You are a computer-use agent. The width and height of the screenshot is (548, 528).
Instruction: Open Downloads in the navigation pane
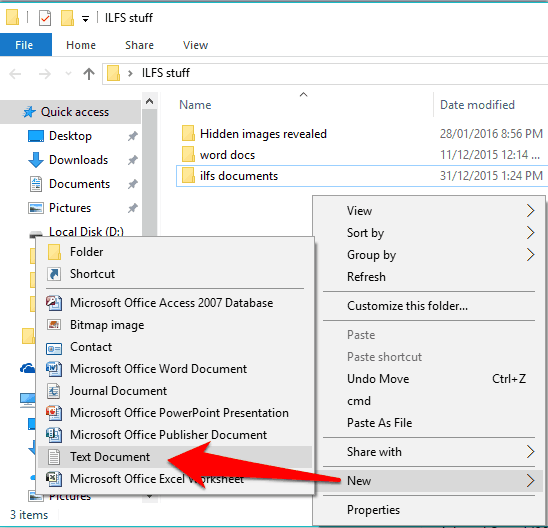78,160
